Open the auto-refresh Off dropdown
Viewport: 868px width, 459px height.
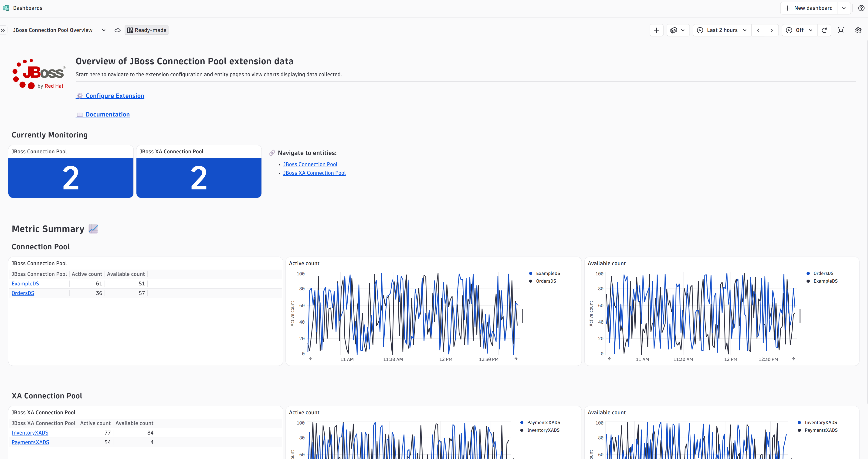(799, 30)
